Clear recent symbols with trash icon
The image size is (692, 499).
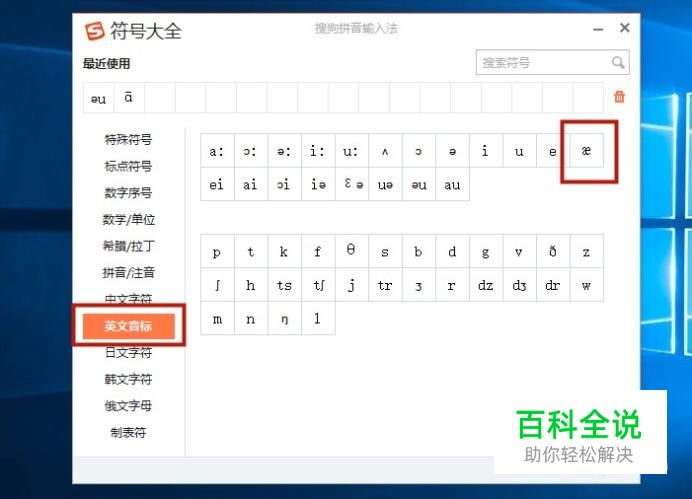(619, 96)
